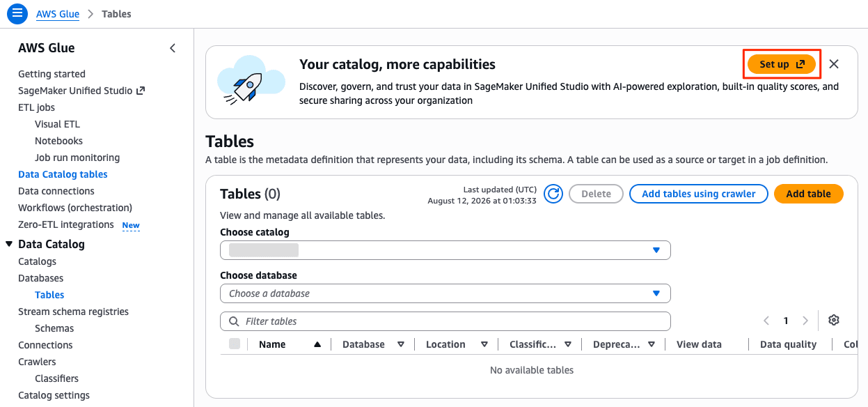868x407 pixels.
Task: Open Classifiers in sidebar
Action: pos(56,378)
